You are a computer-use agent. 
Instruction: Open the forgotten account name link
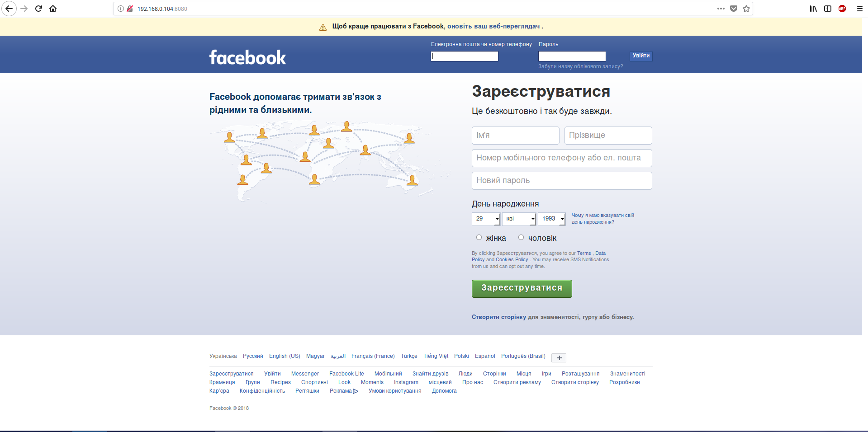coord(580,66)
